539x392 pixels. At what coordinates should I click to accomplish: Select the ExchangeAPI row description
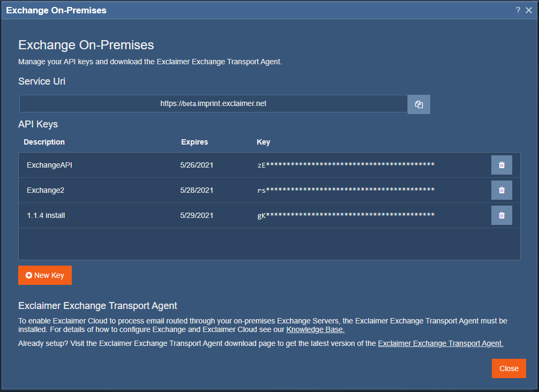(x=49, y=165)
